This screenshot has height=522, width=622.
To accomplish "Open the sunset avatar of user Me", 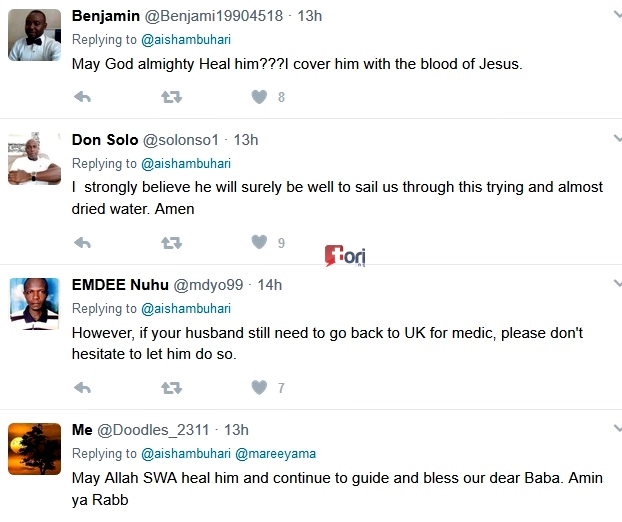I will click(35, 448).
